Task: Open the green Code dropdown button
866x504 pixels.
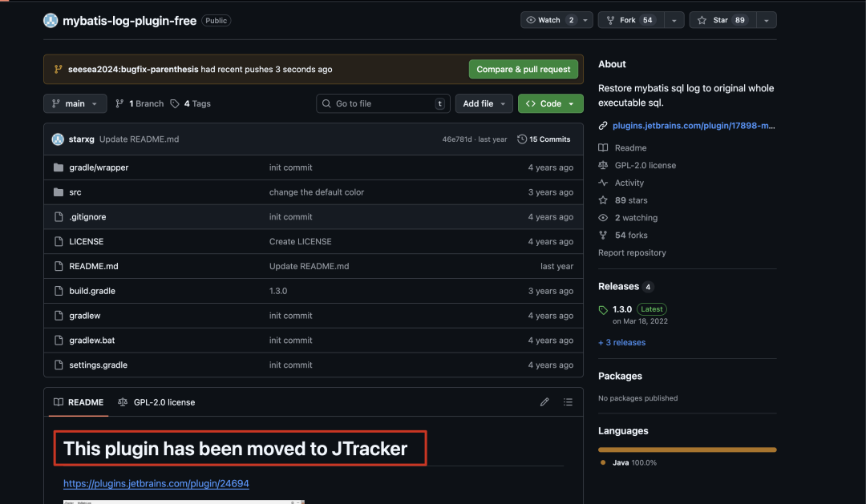Action: (550, 103)
